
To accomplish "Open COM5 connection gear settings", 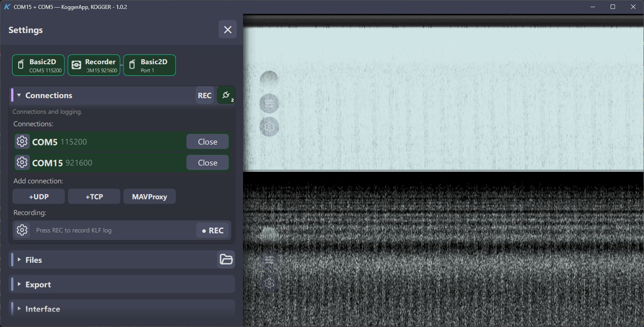I will (x=22, y=142).
